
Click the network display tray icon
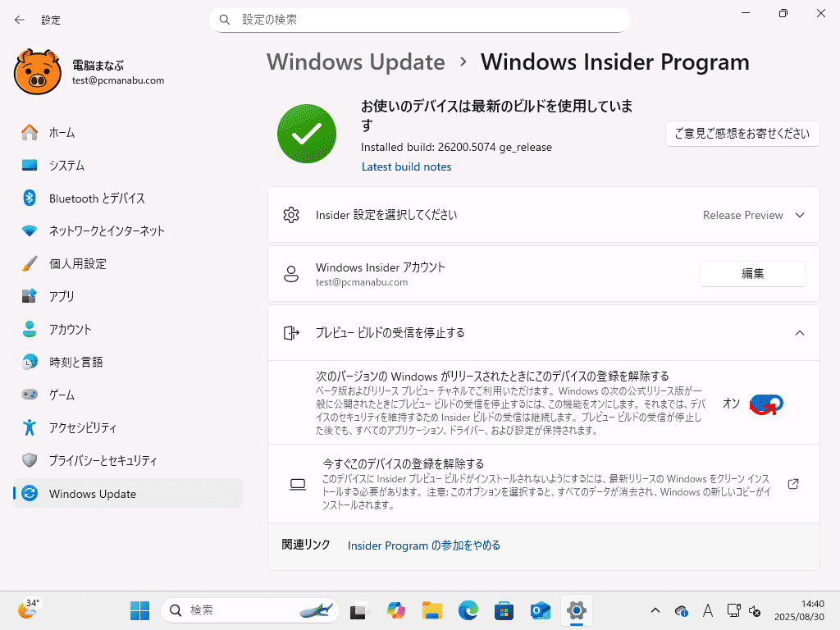(x=733, y=610)
